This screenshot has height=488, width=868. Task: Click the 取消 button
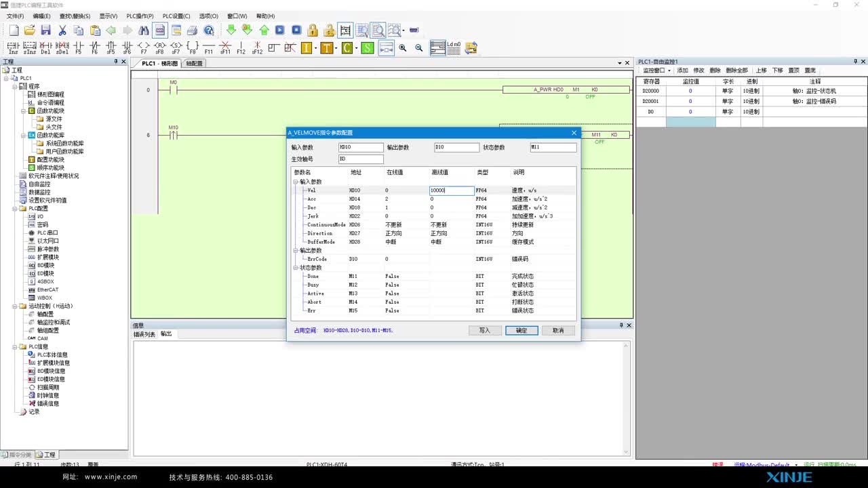tap(558, 330)
